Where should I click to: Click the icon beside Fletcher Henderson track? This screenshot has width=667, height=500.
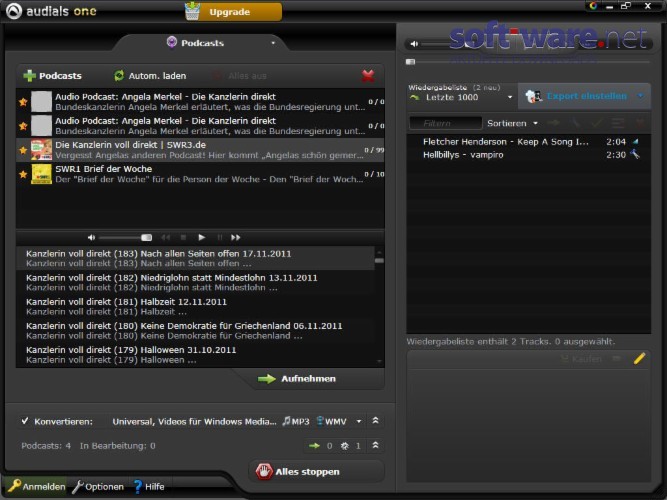tap(636, 141)
